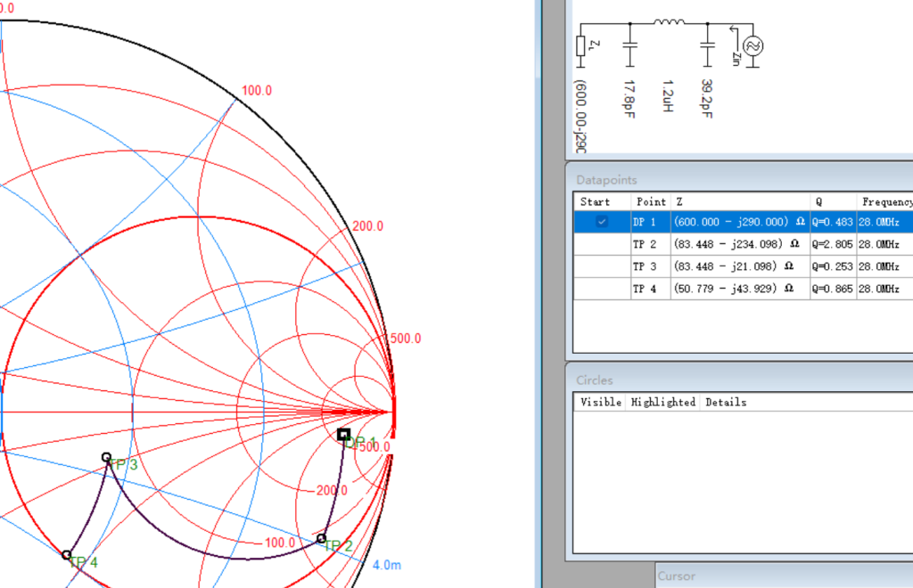Select the TP 2 datapoint row label

pos(644,244)
